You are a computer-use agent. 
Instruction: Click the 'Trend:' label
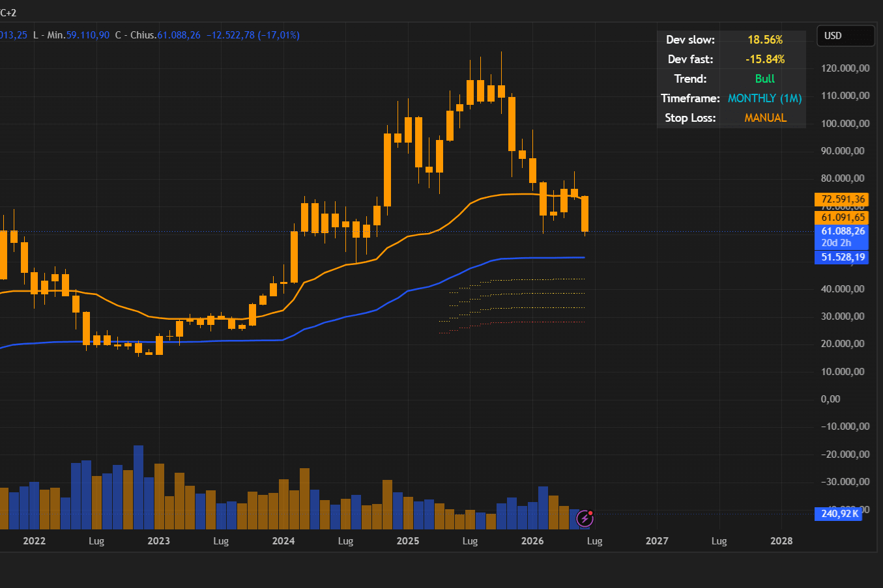(690, 79)
